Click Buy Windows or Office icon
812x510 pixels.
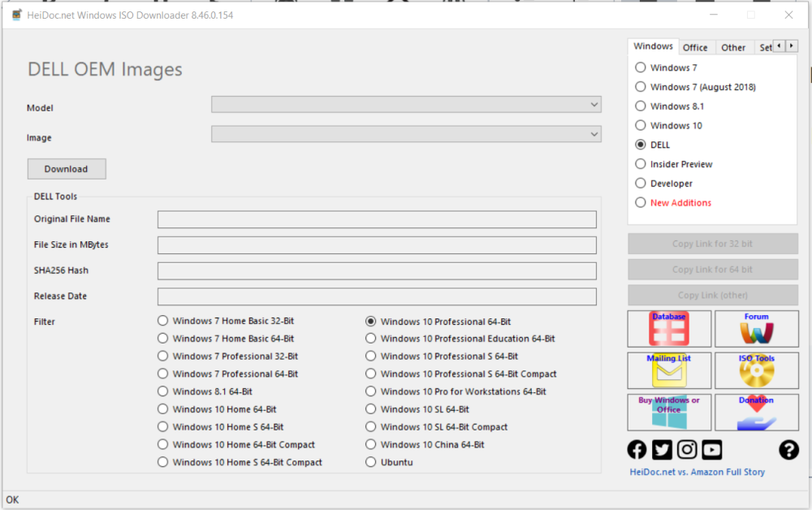669,413
